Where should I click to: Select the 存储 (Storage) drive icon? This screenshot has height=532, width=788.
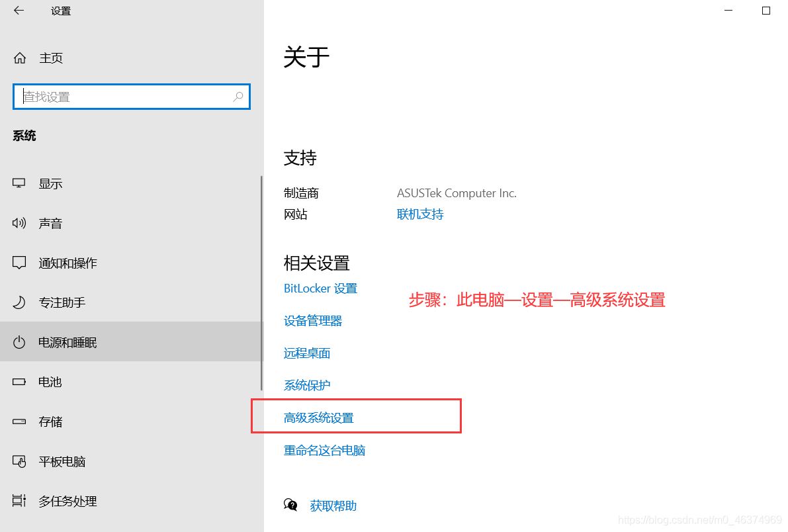pyautogui.click(x=19, y=421)
